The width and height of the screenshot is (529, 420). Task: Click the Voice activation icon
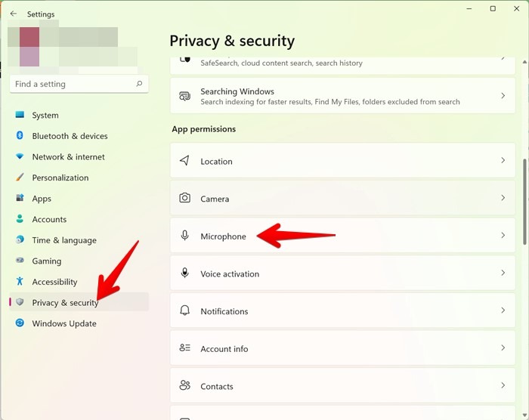point(184,273)
